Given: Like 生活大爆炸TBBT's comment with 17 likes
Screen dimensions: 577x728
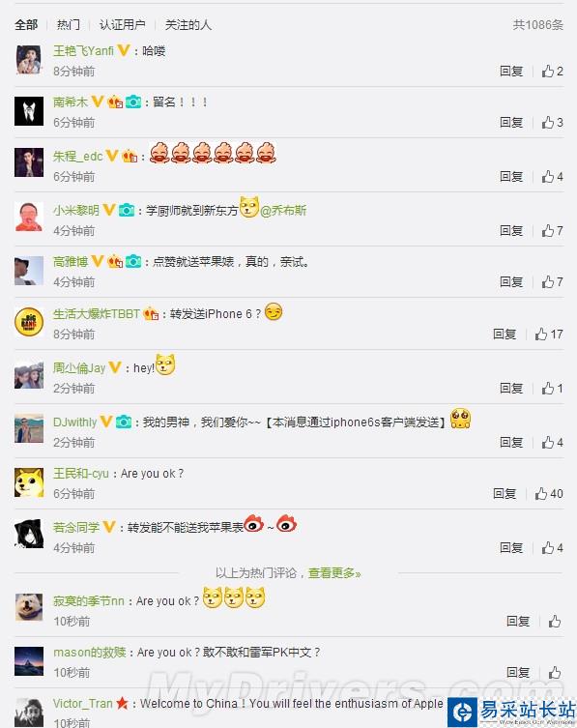Looking at the screenshot, I should coord(549,335).
